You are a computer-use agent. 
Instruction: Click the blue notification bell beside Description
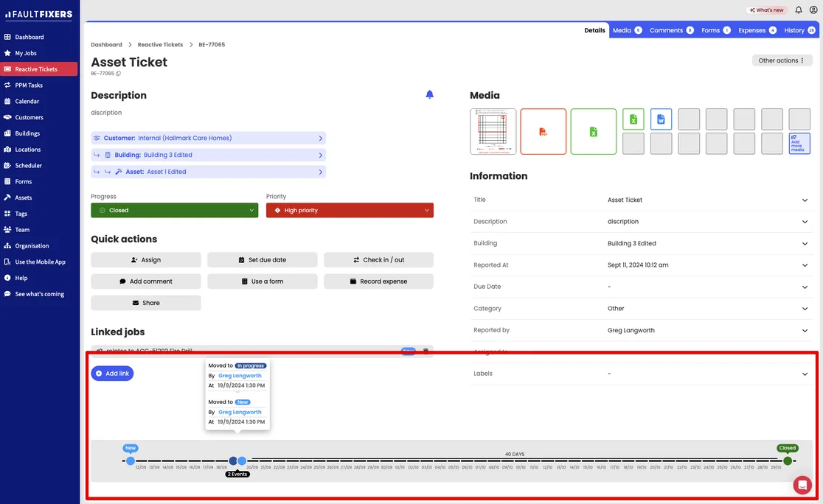pos(429,94)
